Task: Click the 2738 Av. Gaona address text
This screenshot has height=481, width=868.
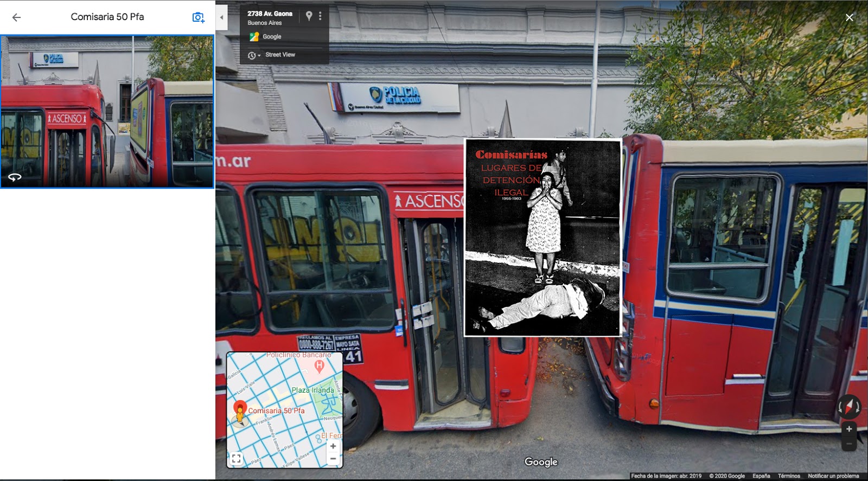Action: (270, 14)
